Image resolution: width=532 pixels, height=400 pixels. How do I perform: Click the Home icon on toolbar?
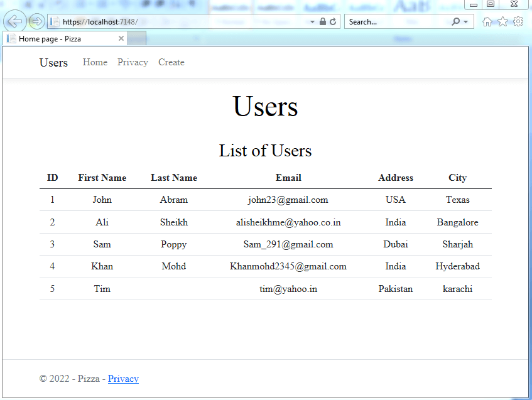(x=487, y=21)
